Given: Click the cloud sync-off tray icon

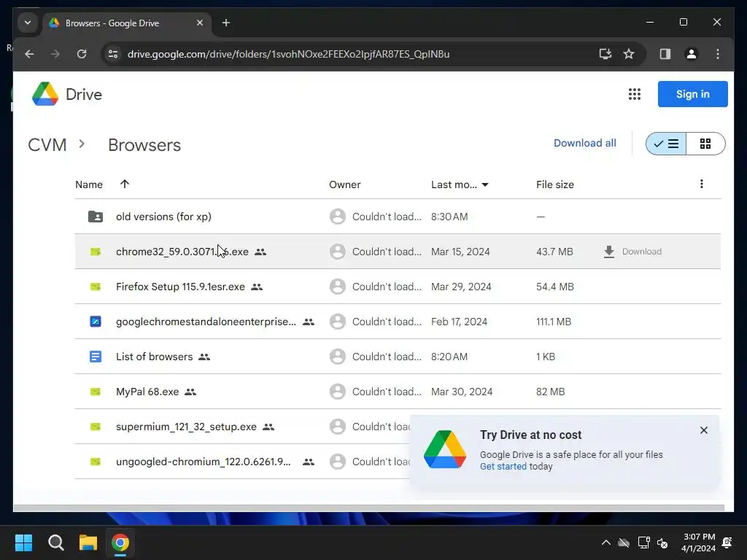Looking at the screenshot, I should (x=624, y=542).
